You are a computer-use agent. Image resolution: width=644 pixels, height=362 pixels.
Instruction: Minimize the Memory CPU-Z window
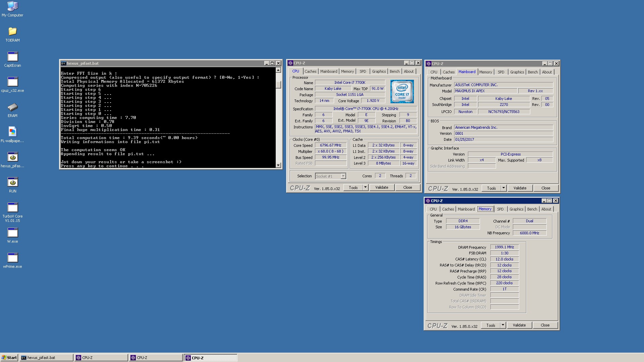544,201
